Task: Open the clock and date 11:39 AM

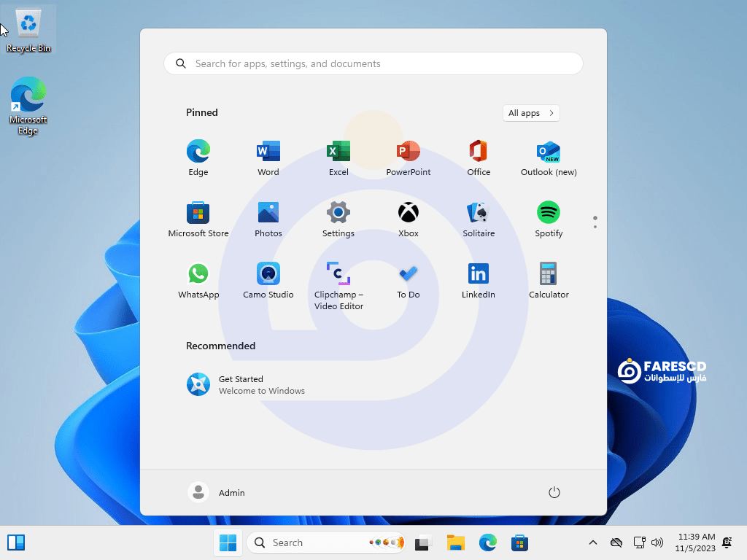Action: [x=695, y=542]
